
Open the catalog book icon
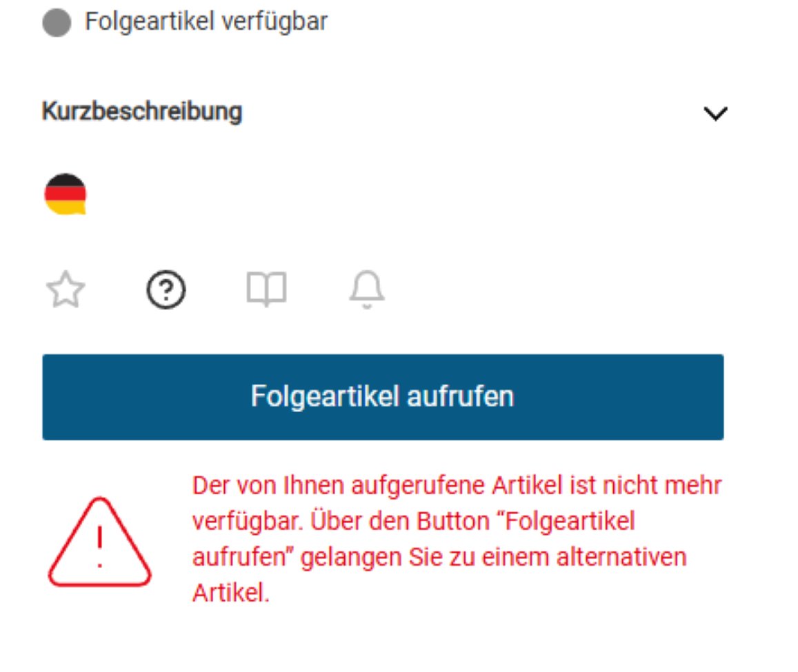pos(266,289)
